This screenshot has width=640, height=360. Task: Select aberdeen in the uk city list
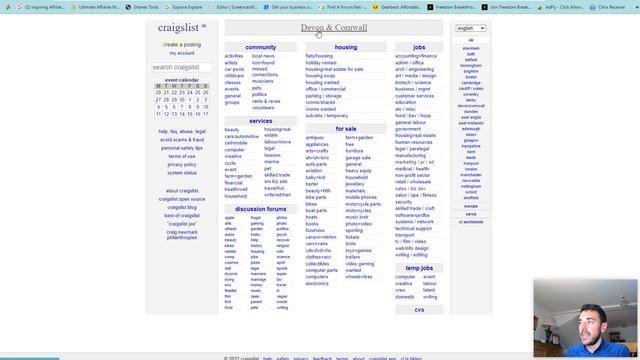471,48
